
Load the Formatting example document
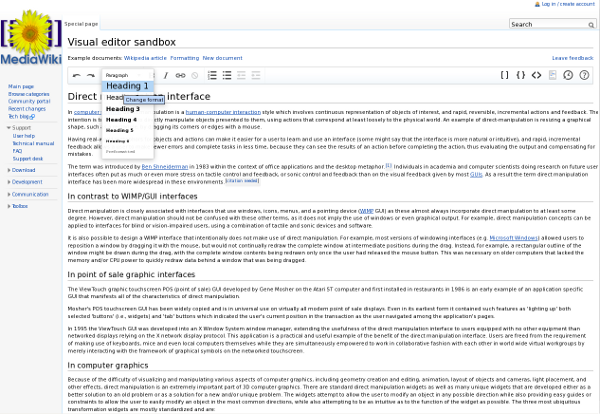point(184,58)
